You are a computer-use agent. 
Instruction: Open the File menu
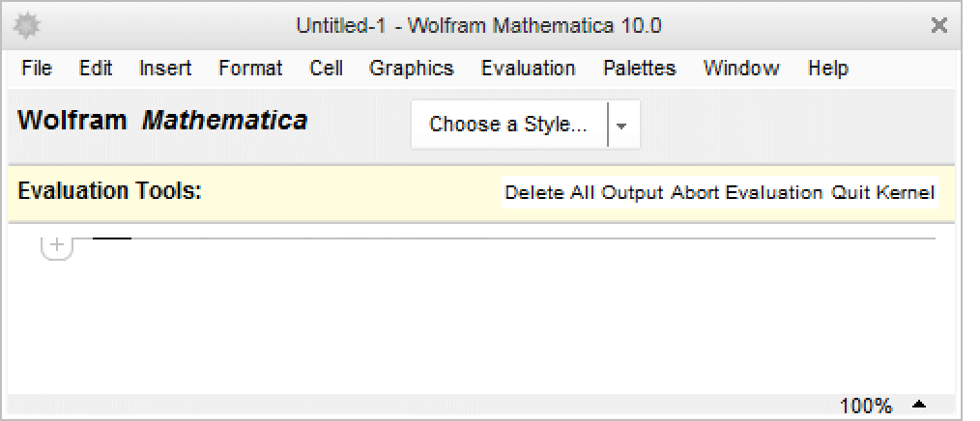pyautogui.click(x=37, y=69)
